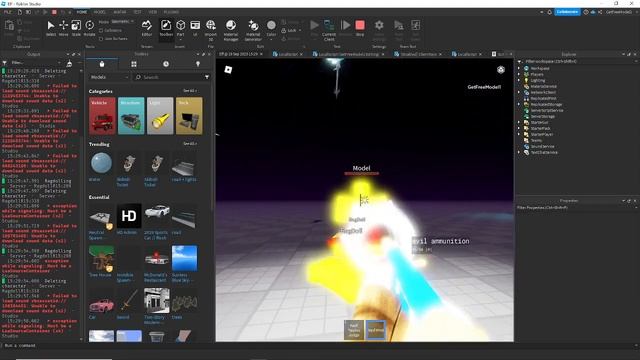This screenshot has width=640, height=360.
Task: Switch to the PLUGINS ribbon tab
Action: point(171,12)
